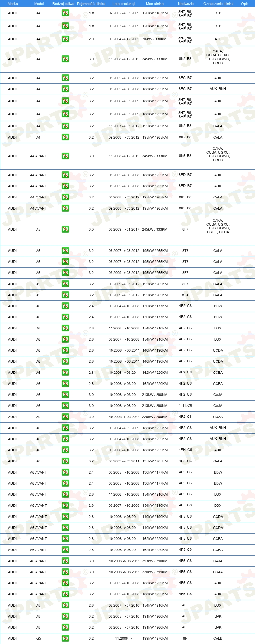Screen dimensions: 255x644
Task: Select date range 06.2009 -> 01.2017
Action: [x=124, y=229]
